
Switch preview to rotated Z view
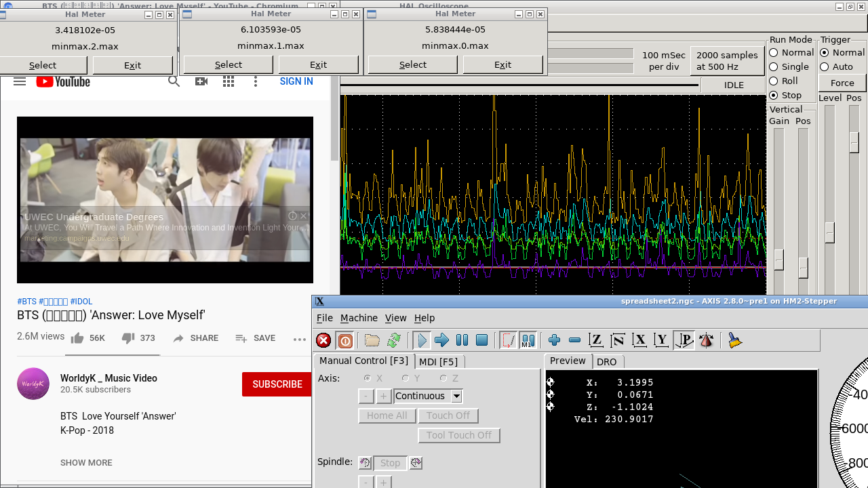coord(618,340)
